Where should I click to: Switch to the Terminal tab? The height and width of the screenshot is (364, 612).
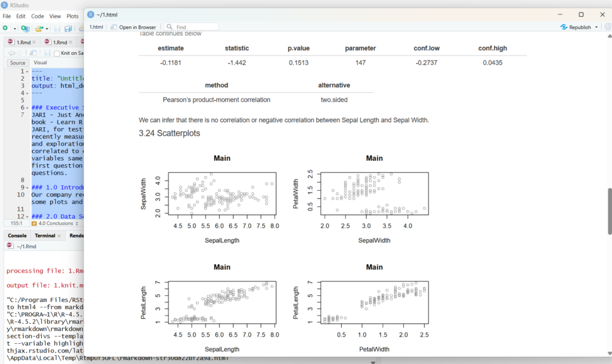pos(45,235)
